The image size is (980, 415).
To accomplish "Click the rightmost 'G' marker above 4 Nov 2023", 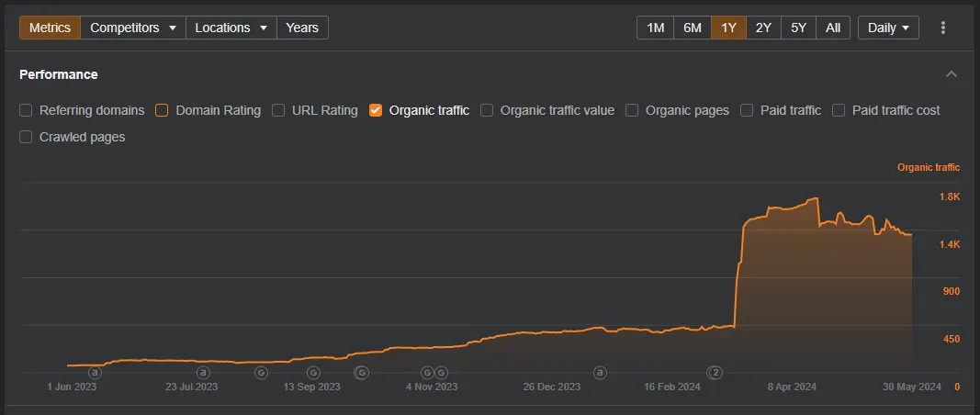I will point(442,373).
